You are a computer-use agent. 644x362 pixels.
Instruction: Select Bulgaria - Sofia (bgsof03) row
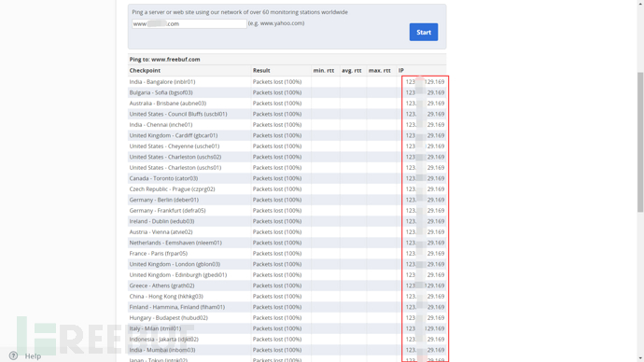tap(287, 92)
